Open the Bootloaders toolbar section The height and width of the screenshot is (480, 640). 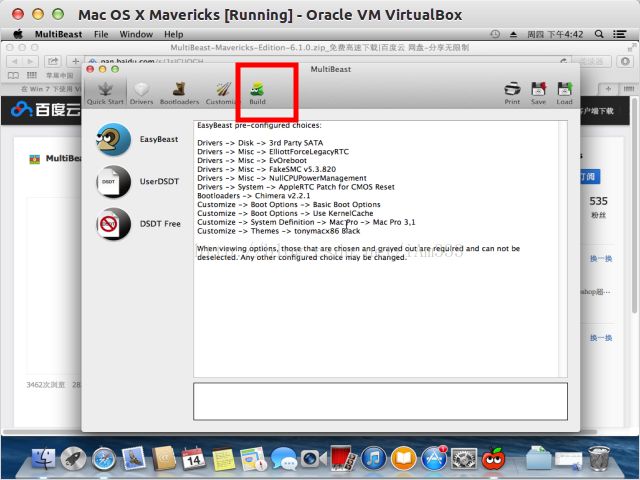(x=179, y=93)
